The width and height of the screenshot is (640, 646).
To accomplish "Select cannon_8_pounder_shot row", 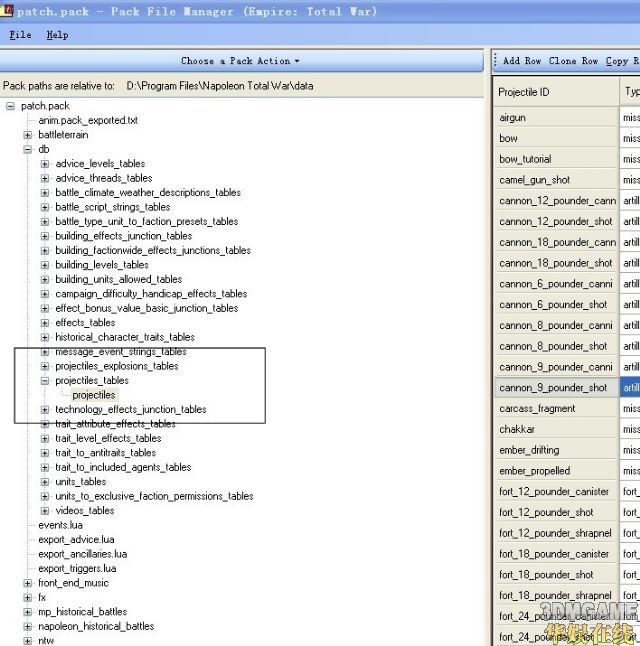I will (x=556, y=346).
